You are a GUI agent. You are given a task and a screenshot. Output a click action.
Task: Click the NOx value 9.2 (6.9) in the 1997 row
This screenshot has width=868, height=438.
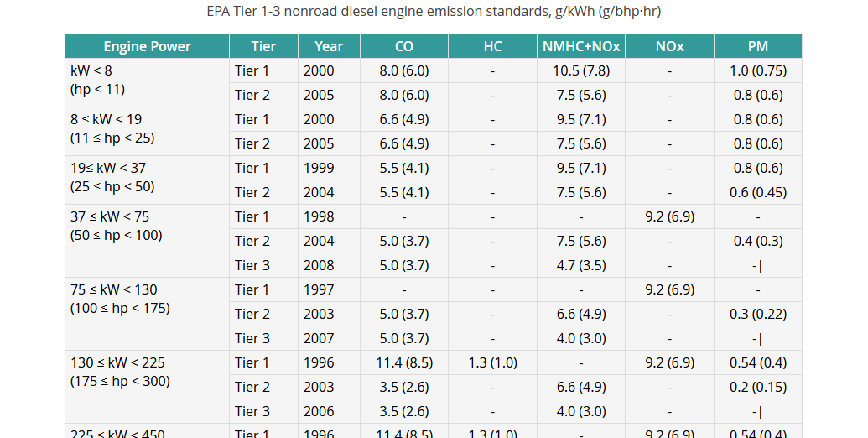(x=670, y=290)
